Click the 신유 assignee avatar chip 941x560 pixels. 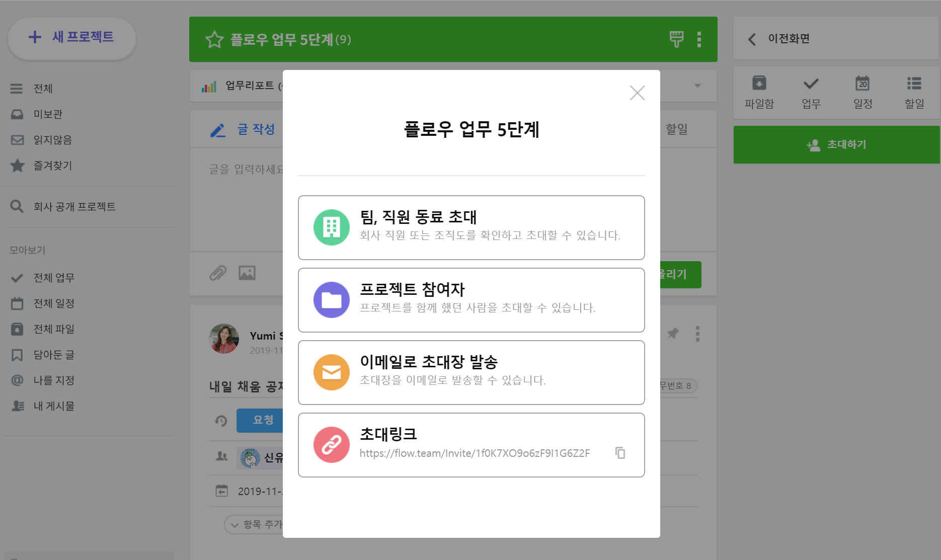coord(260,458)
